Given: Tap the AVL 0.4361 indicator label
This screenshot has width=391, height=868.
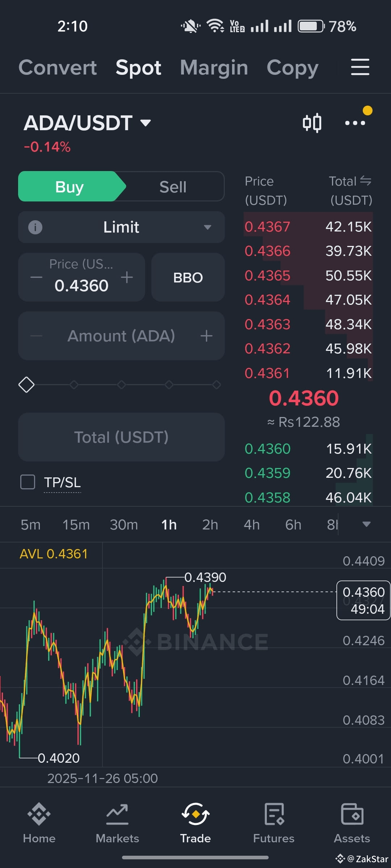Looking at the screenshot, I should click(x=54, y=554).
